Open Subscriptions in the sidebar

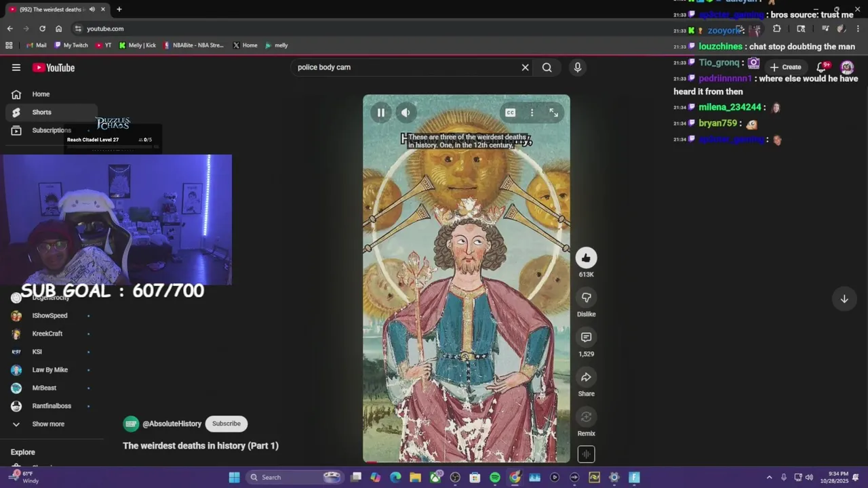51,130
